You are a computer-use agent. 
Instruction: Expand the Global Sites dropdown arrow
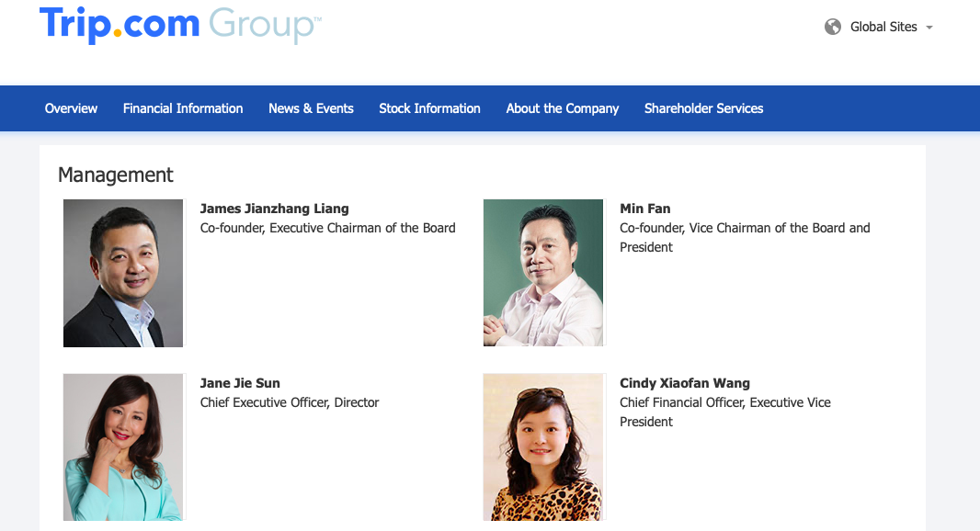coord(929,28)
